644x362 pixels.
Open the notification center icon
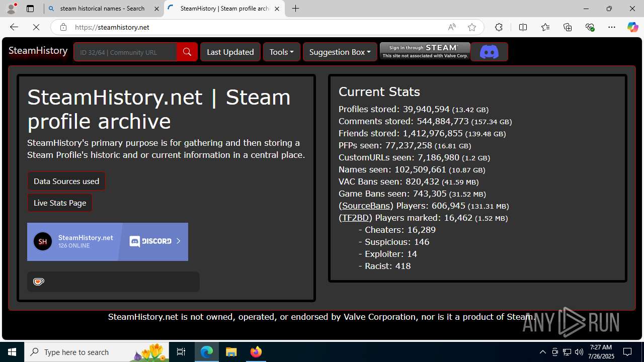[627, 352]
